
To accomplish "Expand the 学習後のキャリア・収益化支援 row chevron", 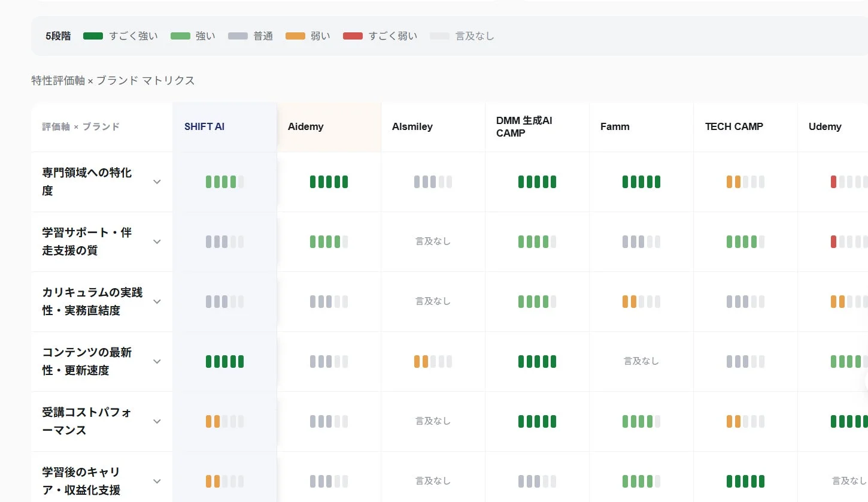I will pyautogui.click(x=157, y=481).
